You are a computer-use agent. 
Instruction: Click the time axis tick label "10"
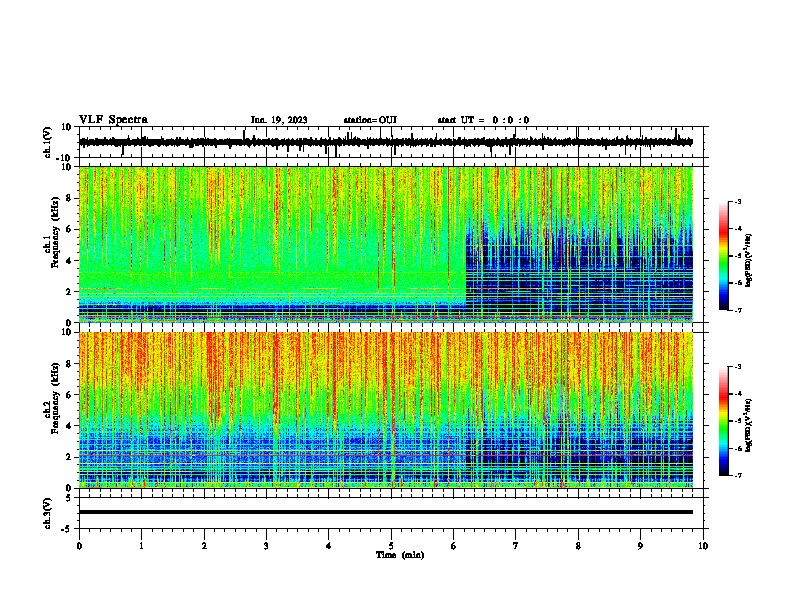[x=703, y=546]
